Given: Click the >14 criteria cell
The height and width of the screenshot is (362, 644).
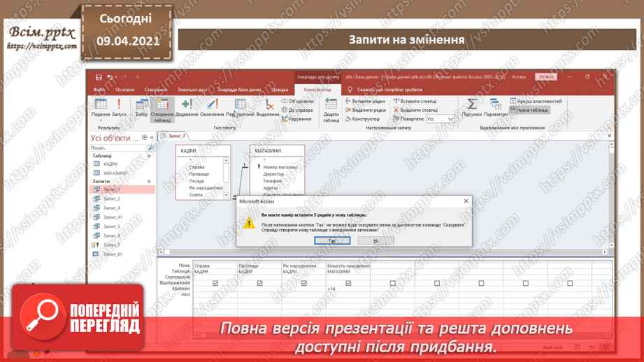Looking at the screenshot, I should click(348, 289).
